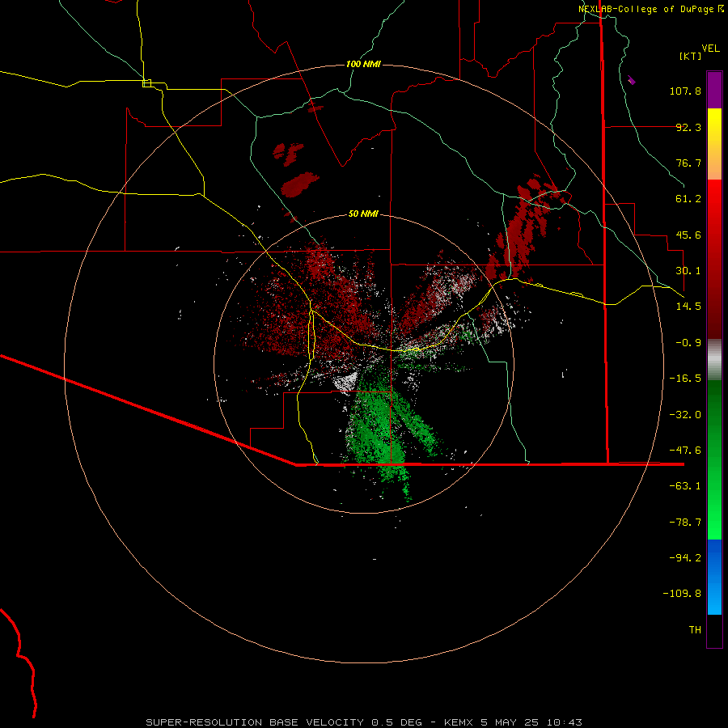Pick the purple segment of the velocity color bar
Image resolution: width=728 pixels, height=728 pixels.
tap(714, 91)
